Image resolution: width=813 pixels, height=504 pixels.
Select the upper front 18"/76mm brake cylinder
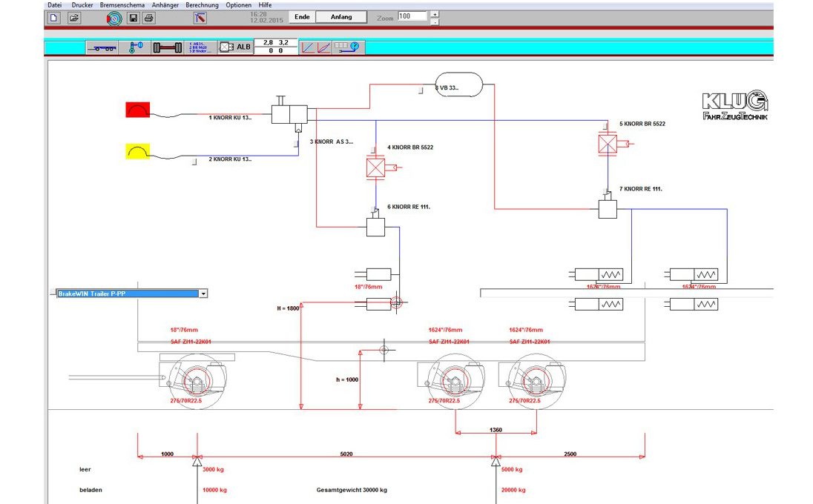(377, 274)
